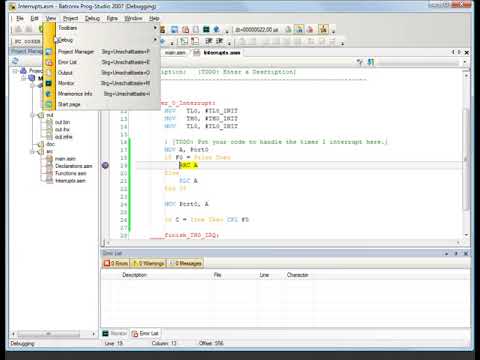This screenshot has height=360, width=480.
Task: Click the Start page icon in View menu
Action: (x=49, y=105)
